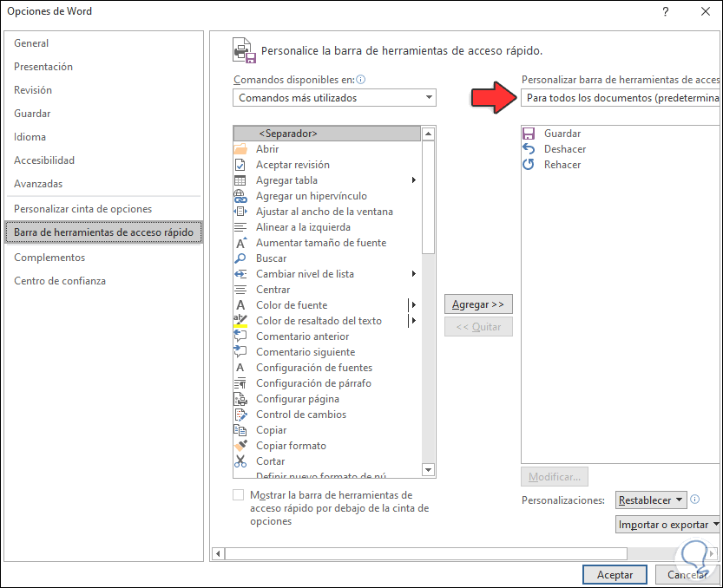Switch to the Accesibilidad category
The image size is (723, 588).
click(44, 160)
